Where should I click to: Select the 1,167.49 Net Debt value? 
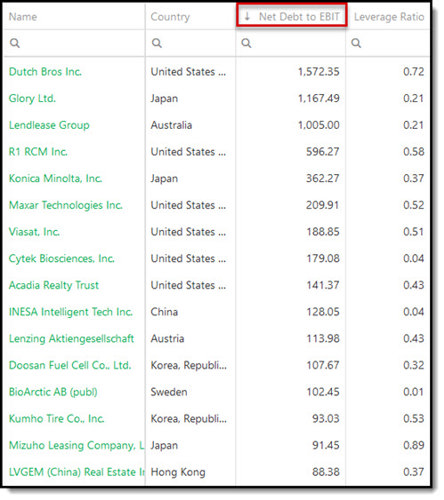(319, 98)
